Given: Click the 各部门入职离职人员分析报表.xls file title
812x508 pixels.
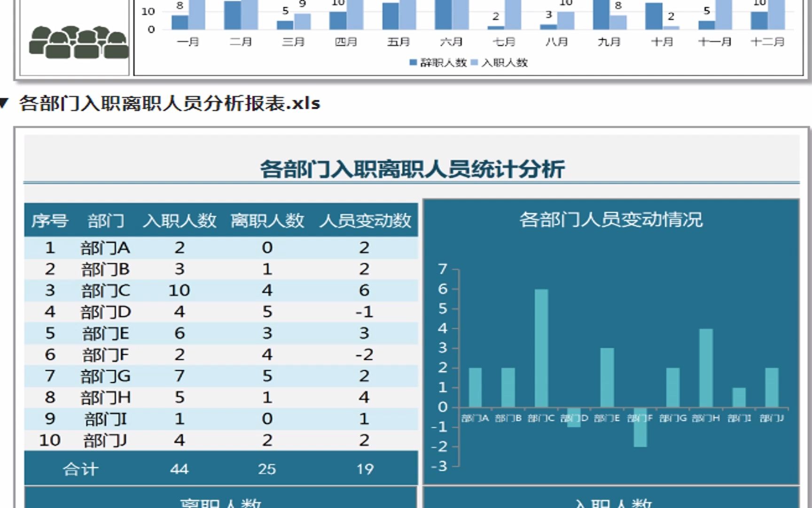Looking at the screenshot, I should click(x=170, y=103).
